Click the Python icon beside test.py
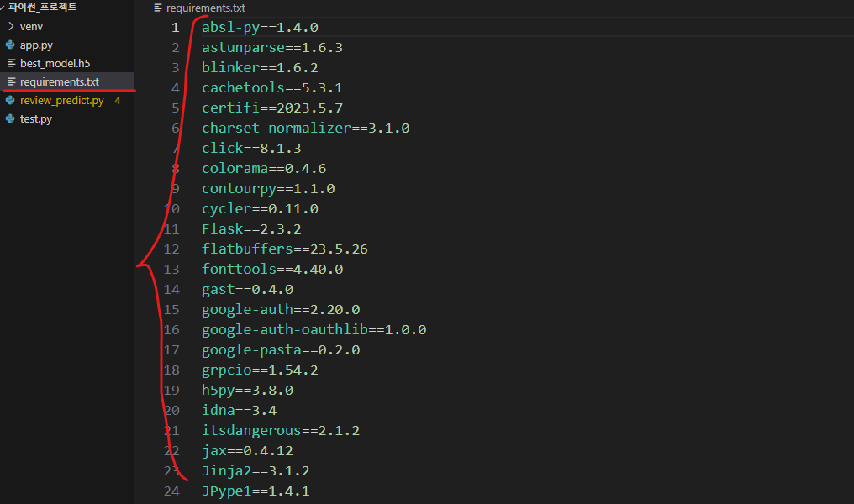The width and height of the screenshot is (854, 504). click(10, 118)
